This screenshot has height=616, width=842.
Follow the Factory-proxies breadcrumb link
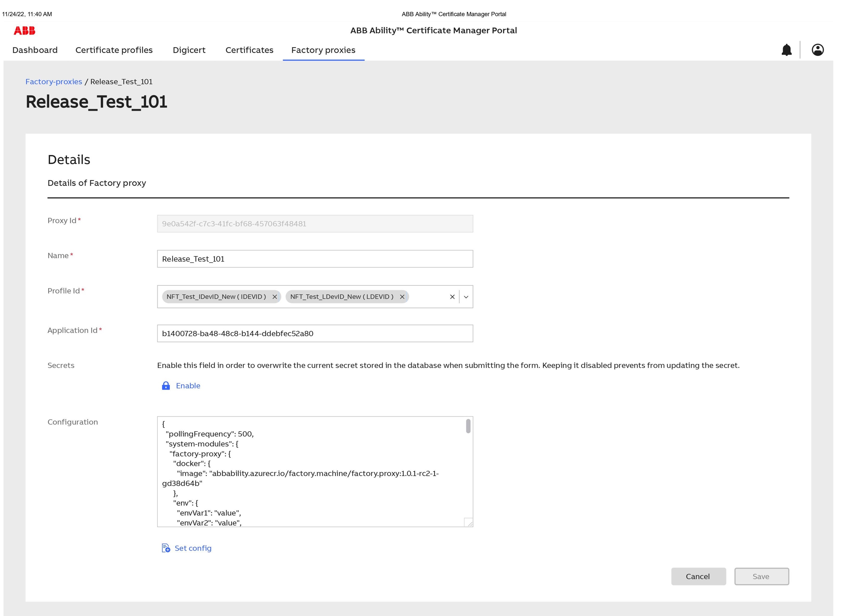[x=54, y=82]
